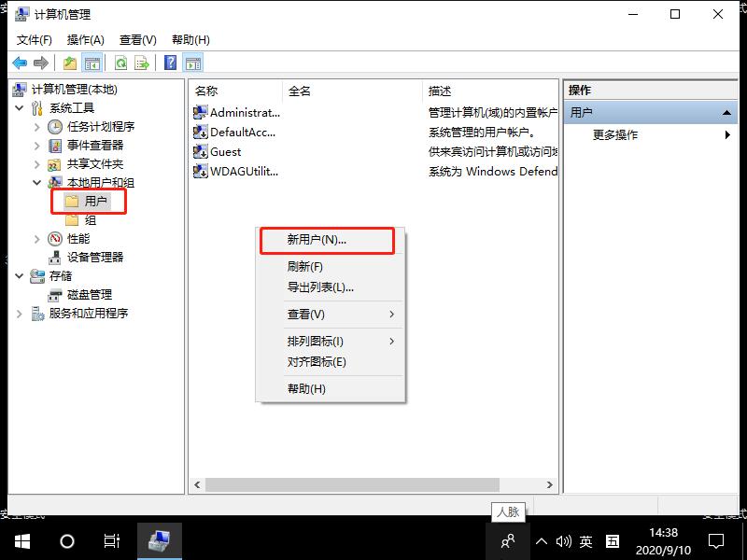Toggle the Show/Hide Console Tree toolbar icon
747x560 pixels.
pyautogui.click(x=92, y=63)
